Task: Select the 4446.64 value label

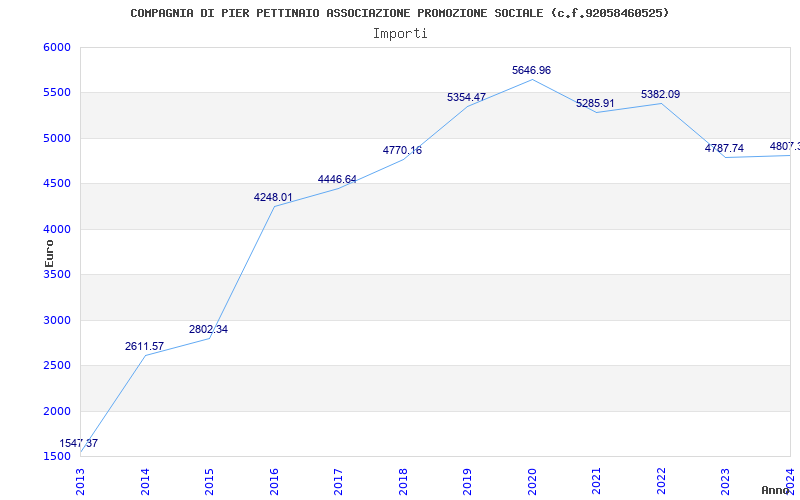Action: [x=337, y=180]
